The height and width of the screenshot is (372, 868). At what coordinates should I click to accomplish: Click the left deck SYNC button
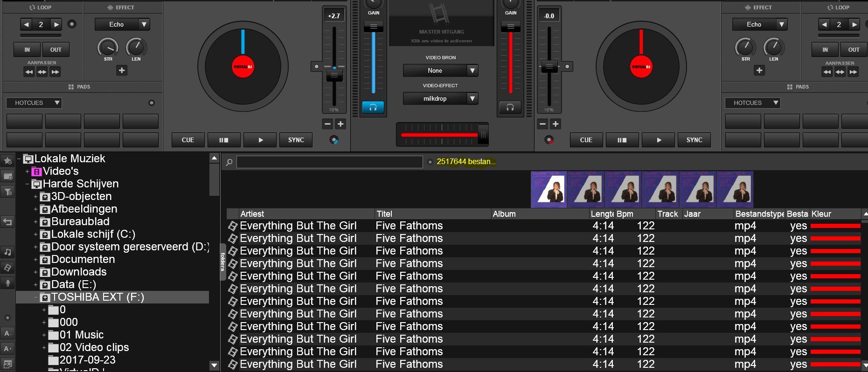(296, 140)
